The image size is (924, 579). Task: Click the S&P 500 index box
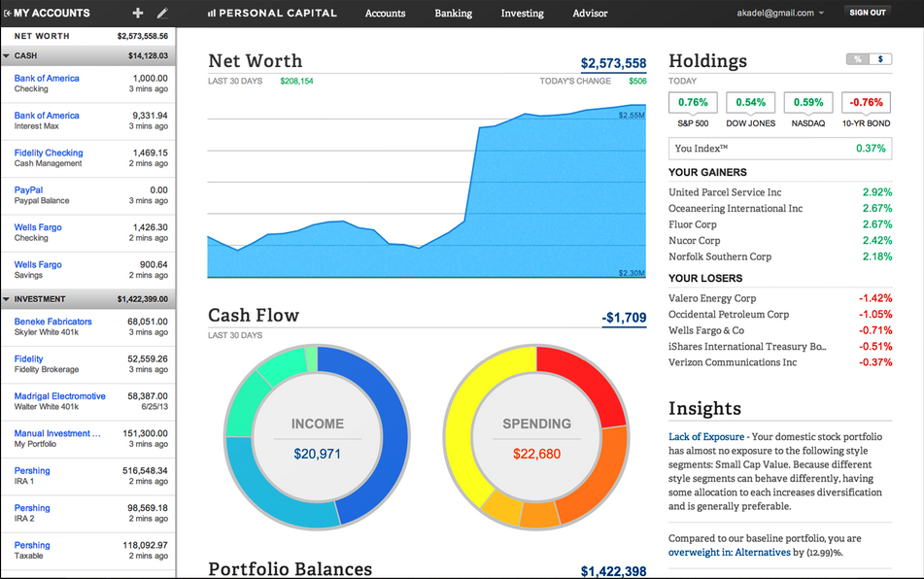693,103
